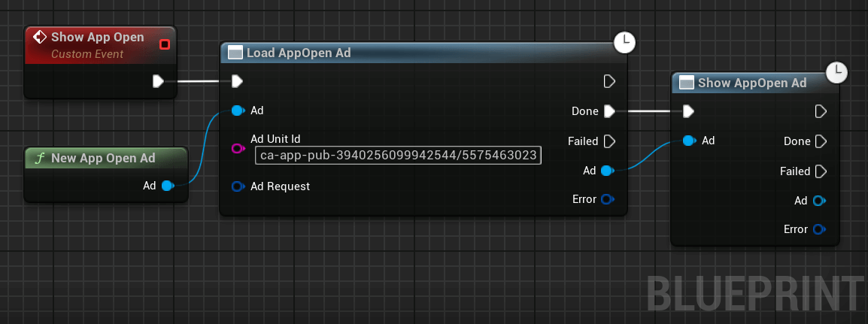868x324 pixels.
Task: Click the Show App Open event output exec pin
Action: (x=158, y=82)
